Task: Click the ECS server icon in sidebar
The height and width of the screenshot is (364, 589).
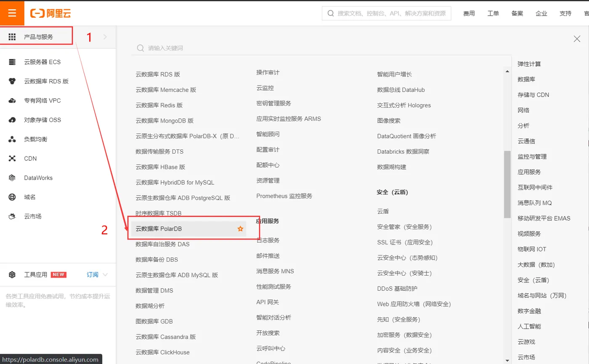Action: 12,62
